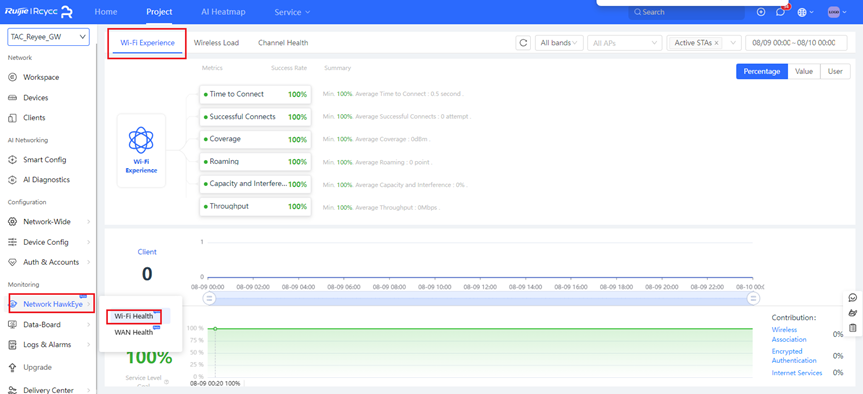Click the right timeline range handle
The image size is (863, 394).
point(753,298)
